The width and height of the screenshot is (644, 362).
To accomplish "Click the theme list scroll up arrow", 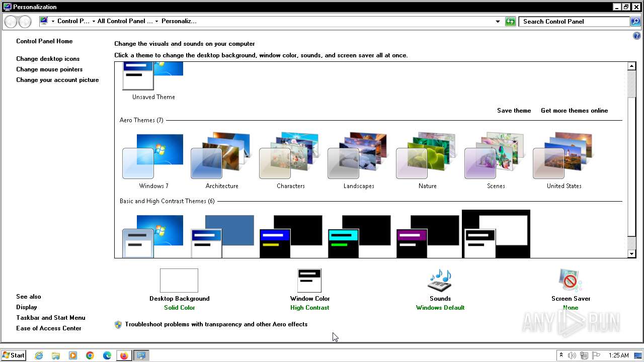I will click(x=632, y=66).
